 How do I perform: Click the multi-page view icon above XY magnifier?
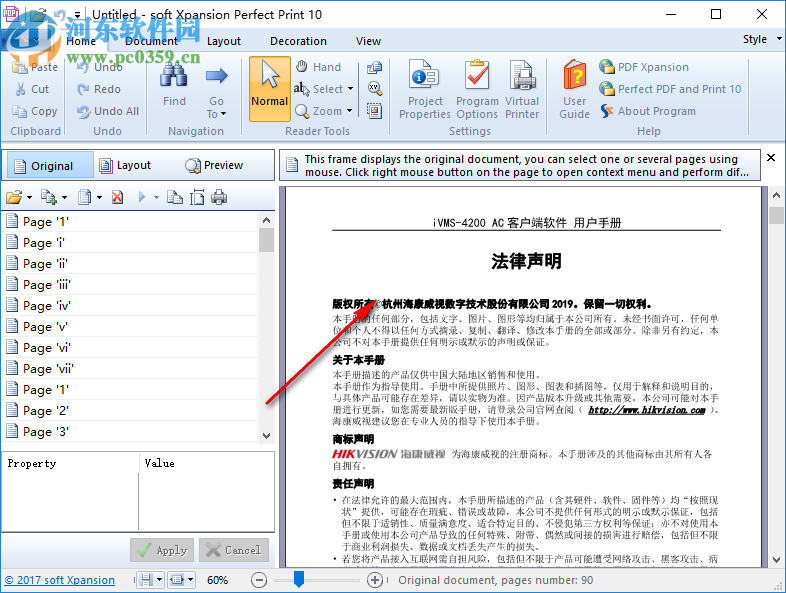point(374,67)
